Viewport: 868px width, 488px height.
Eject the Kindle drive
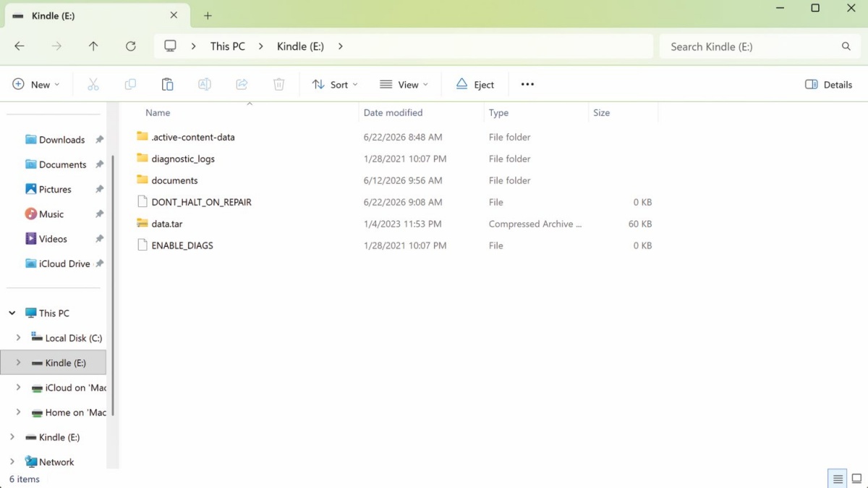point(475,85)
